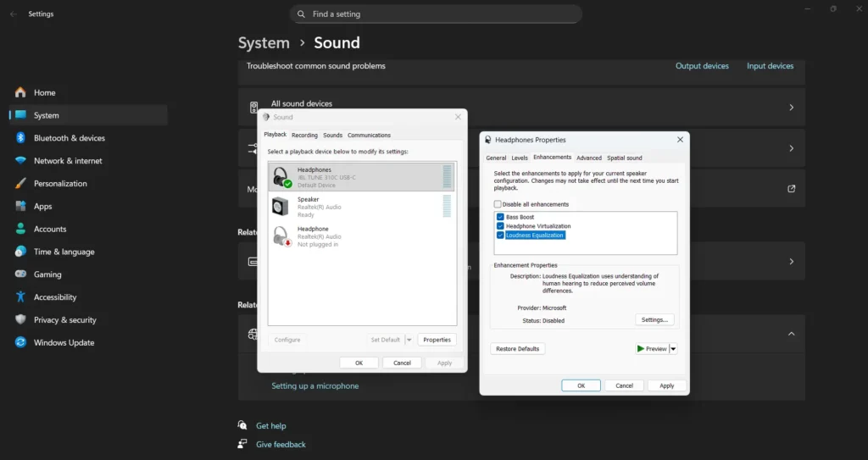This screenshot has width=868, height=460.
Task: Click System breadcrumb in page title
Action: [264, 42]
